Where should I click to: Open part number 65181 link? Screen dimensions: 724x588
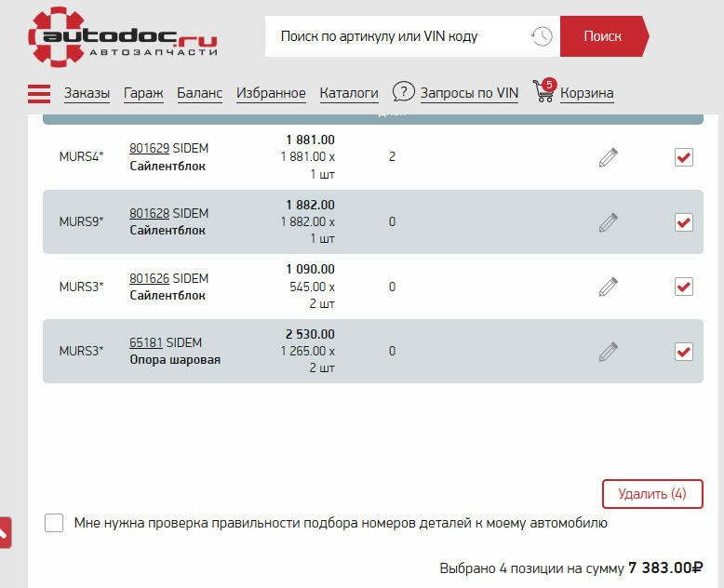click(x=146, y=343)
